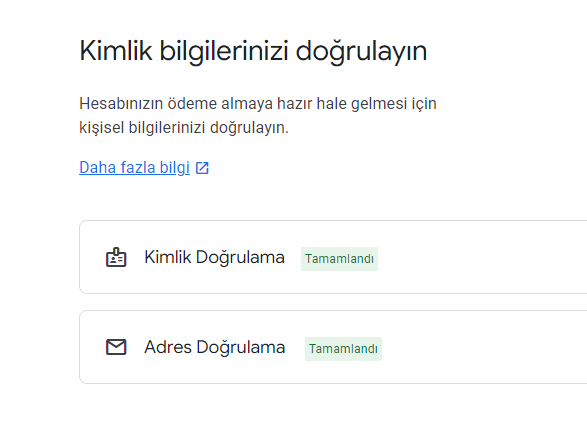Click the word Hesabınızın in the description
This screenshot has width=587, height=428.
click(121, 103)
